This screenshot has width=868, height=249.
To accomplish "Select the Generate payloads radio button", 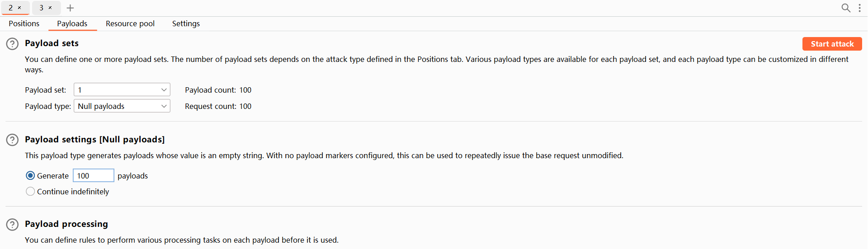I will tap(30, 176).
